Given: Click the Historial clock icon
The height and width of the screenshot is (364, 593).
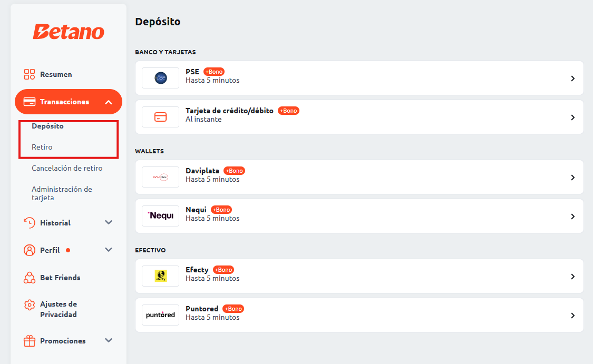Looking at the screenshot, I should 29,223.
